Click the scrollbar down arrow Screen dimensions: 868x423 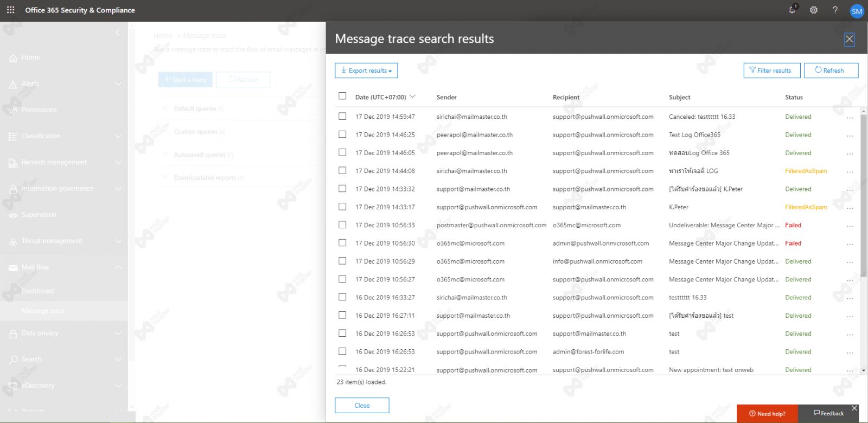coord(863,370)
